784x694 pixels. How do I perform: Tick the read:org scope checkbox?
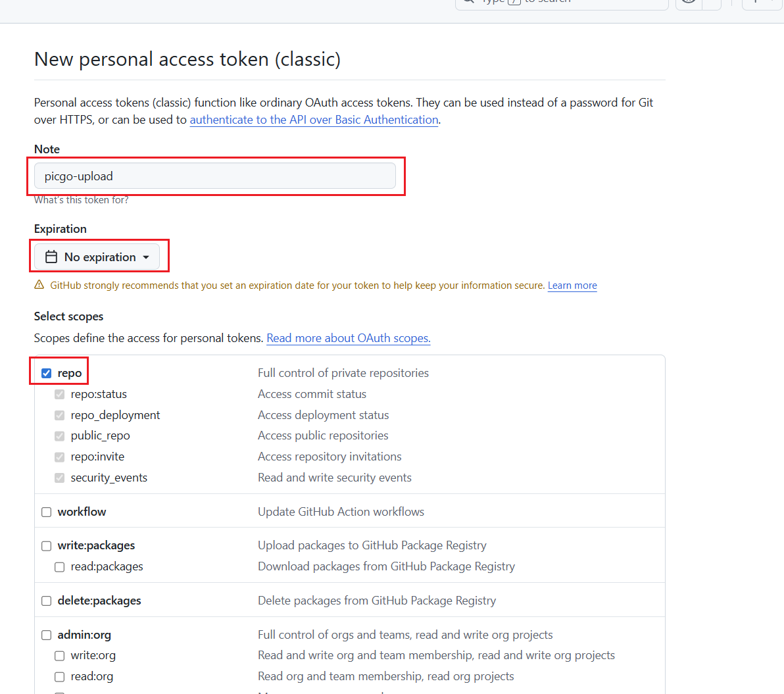point(60,677)
